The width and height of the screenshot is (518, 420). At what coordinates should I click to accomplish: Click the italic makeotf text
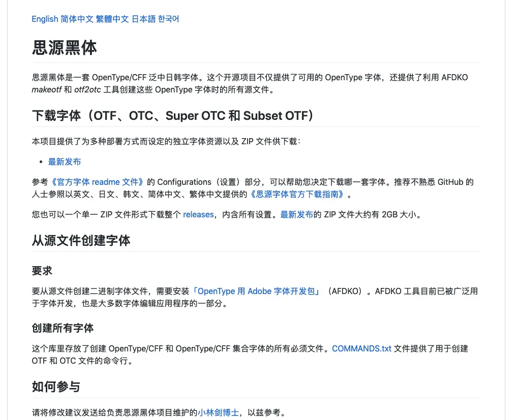[x=46, y=90]
